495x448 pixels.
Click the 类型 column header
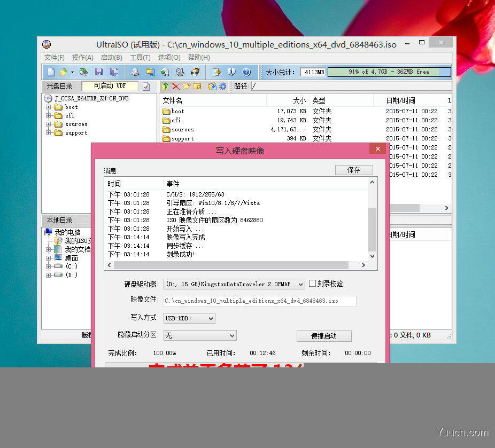click(319, 100)
